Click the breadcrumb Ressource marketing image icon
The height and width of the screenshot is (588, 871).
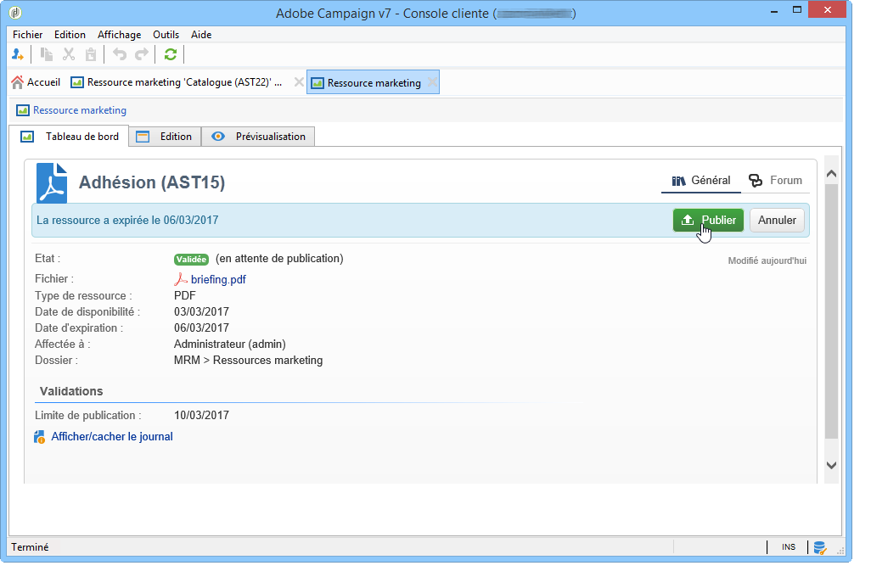click(x=23, y=110)
